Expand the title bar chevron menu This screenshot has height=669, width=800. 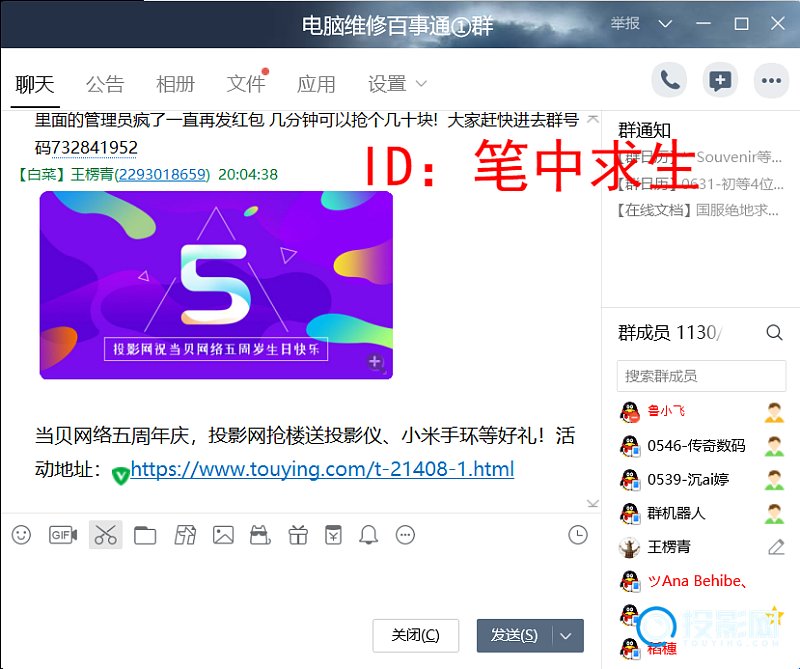[665, 24]
